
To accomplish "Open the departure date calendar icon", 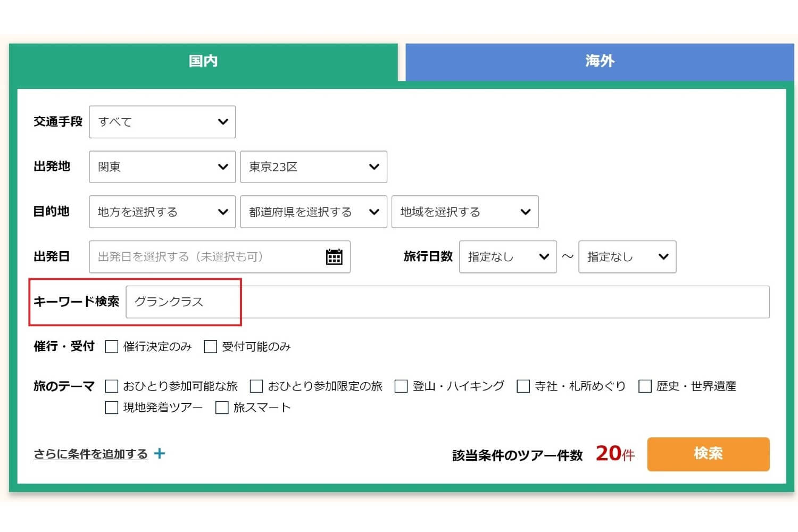I will click(x=334, y=257).
